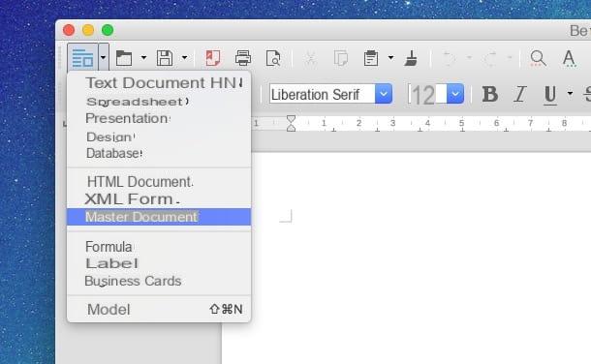
Task: Expand the Paste dropdown arrow
Action: (x=390, y=57)
